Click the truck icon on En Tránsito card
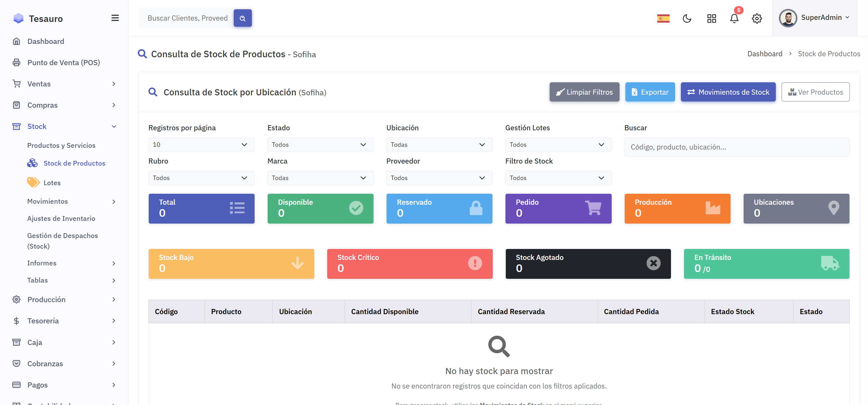The width and height of the screenshot is (868, 405). [x=830, y=263]
